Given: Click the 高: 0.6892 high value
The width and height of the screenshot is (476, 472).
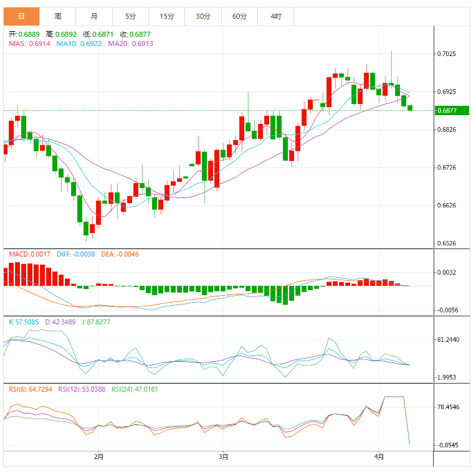Looking at the screenshot, I should pos(61,34).
